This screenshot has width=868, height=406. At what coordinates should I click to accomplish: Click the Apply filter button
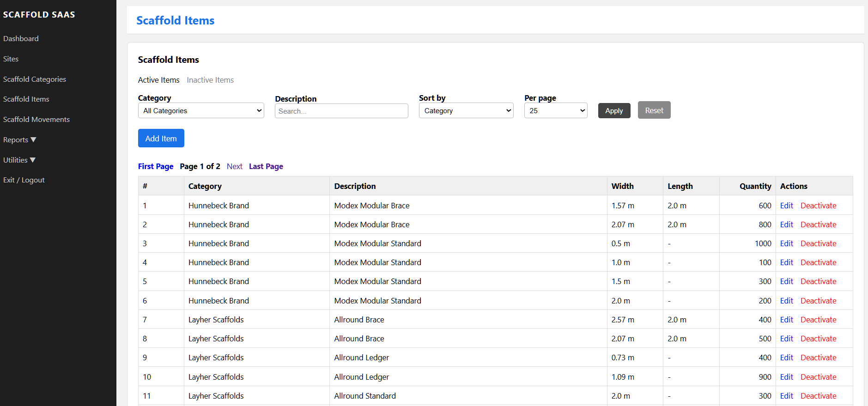coord(614,111)
